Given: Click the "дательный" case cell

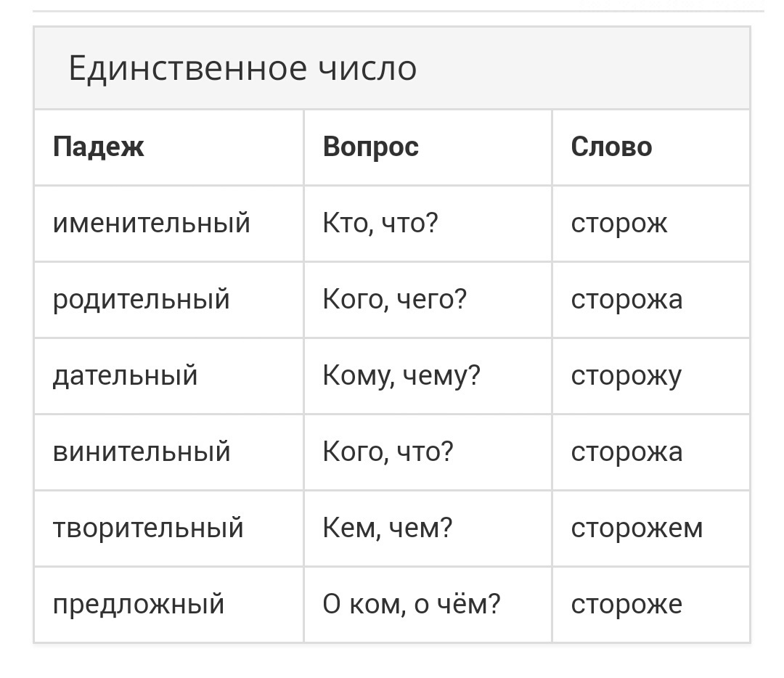Looking at the screenshot, I should (126, 375).
